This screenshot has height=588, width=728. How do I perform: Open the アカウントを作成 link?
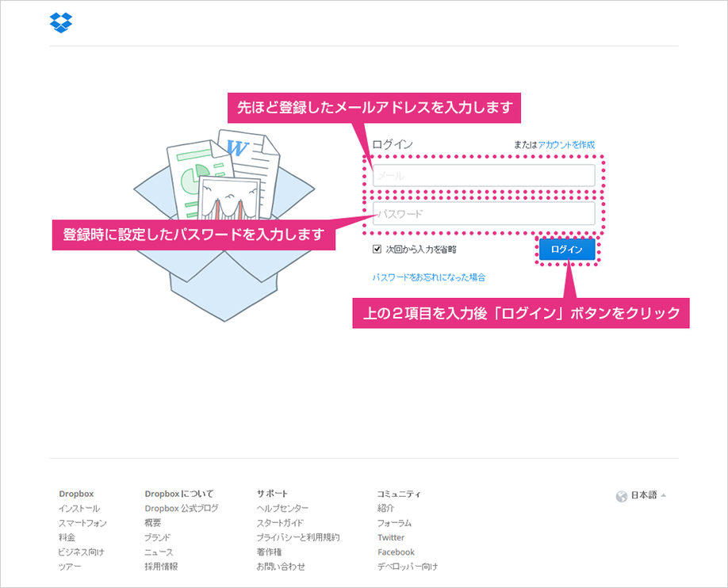pos(566,145)
